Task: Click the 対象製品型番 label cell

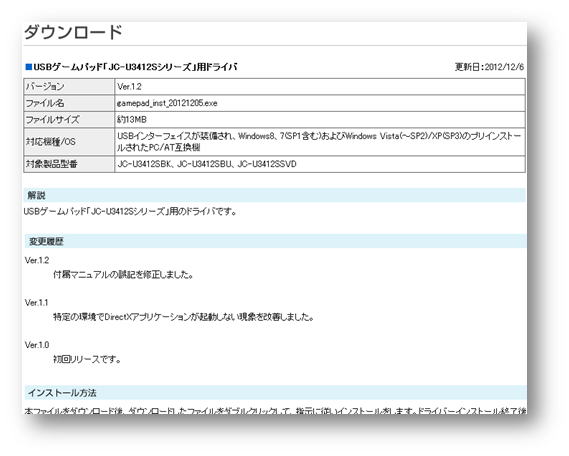Action: pos(69,164)
